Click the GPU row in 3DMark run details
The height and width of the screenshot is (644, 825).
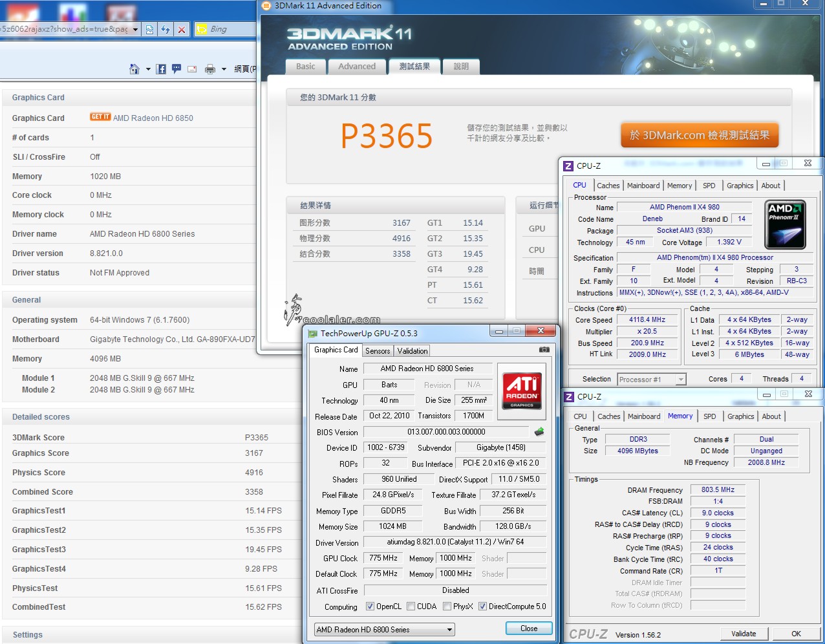(x=539, y=229)
